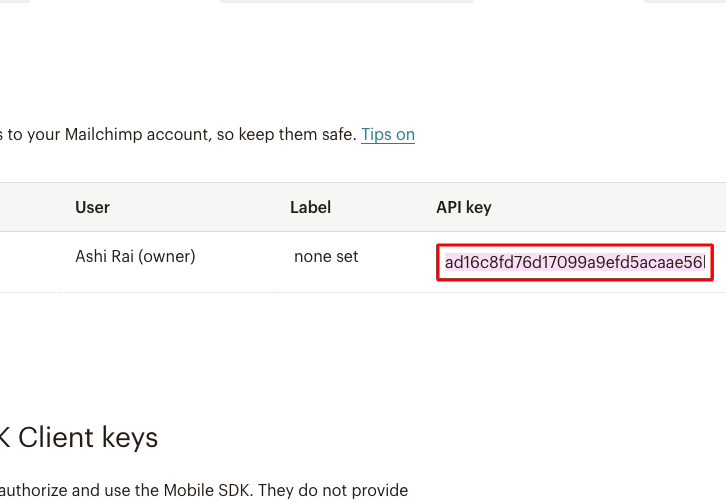The width and height of the screenshot is (726, 500).
Task: Click the "API key" column header
Action: [x=463, y=207]
